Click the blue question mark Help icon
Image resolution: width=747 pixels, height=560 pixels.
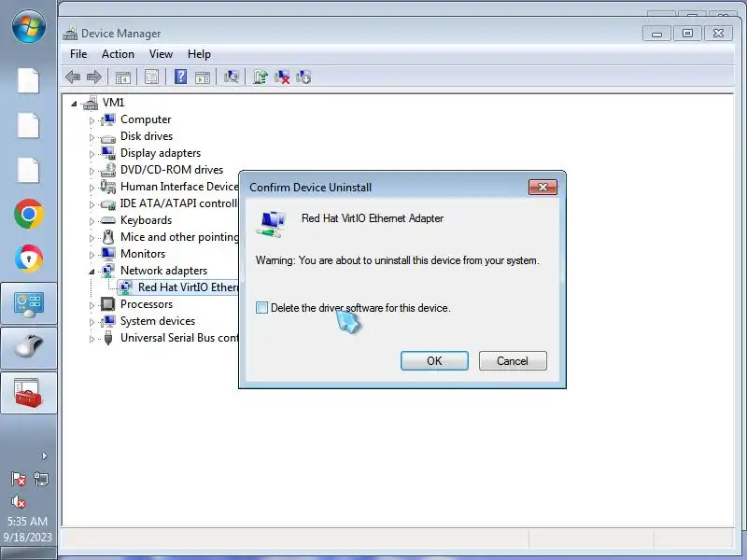pyautogui.click(x=180, y=77)
